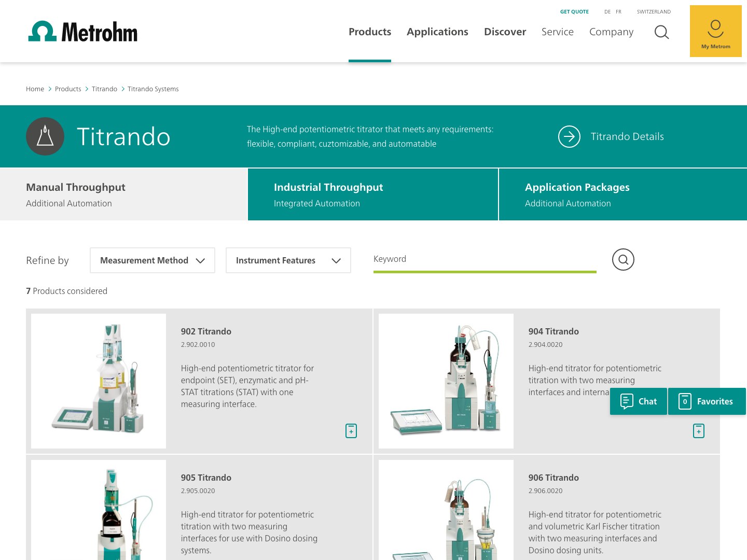Click SWITZERLAND country selector
This screenshot has width=747, height=560.
point(654,11)
